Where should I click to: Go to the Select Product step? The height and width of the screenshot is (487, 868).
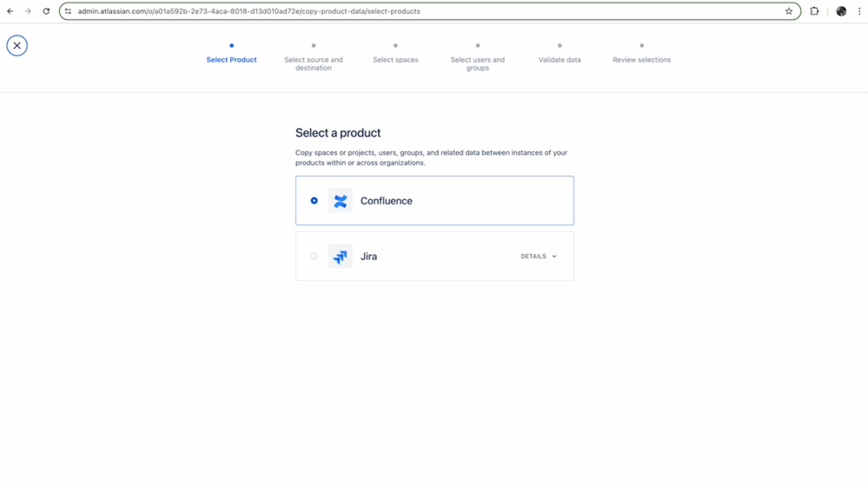tap(231, 60)
